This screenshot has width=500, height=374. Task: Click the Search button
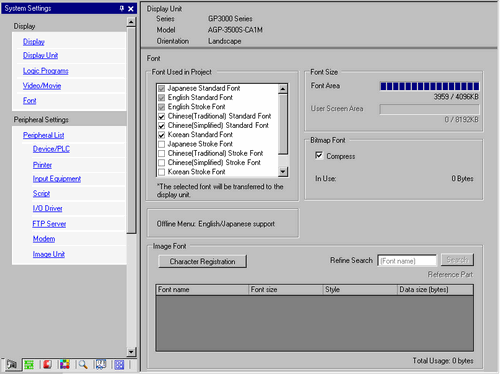457,260
